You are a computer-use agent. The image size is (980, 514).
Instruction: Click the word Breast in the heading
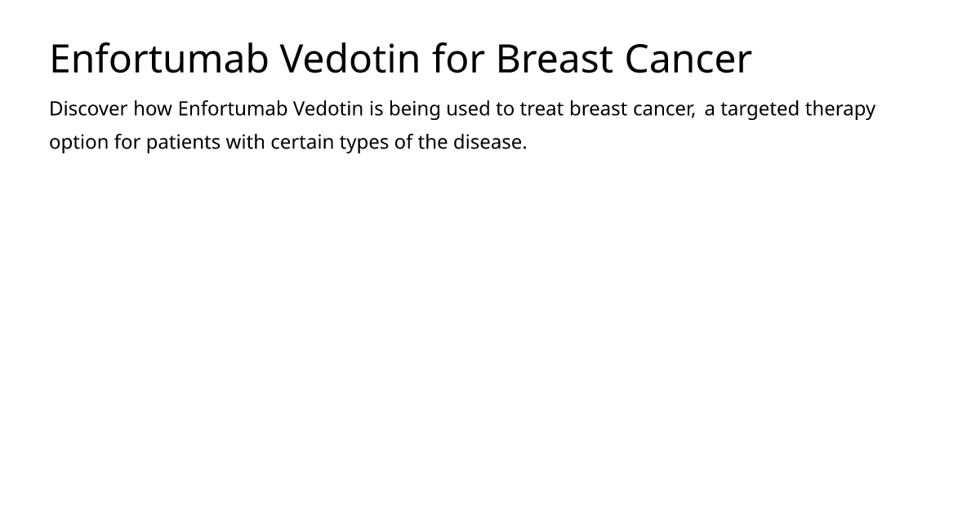coord(554,59)
